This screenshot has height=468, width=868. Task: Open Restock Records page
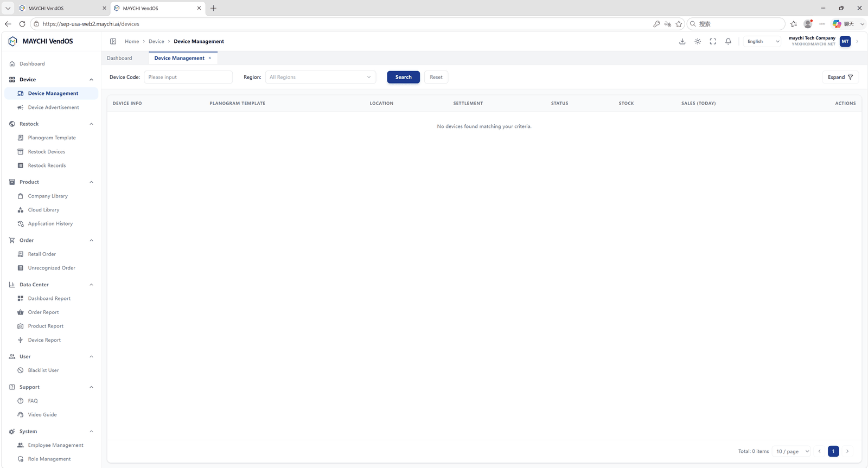click(x=51, y=165)
